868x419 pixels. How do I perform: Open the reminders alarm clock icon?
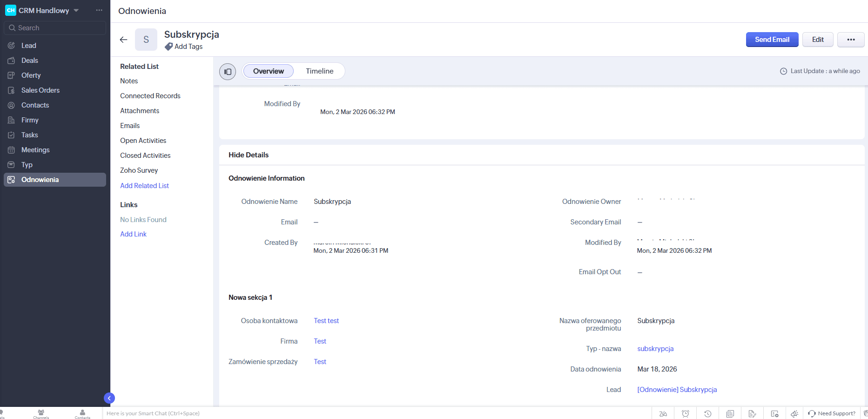tap(685, 413)
